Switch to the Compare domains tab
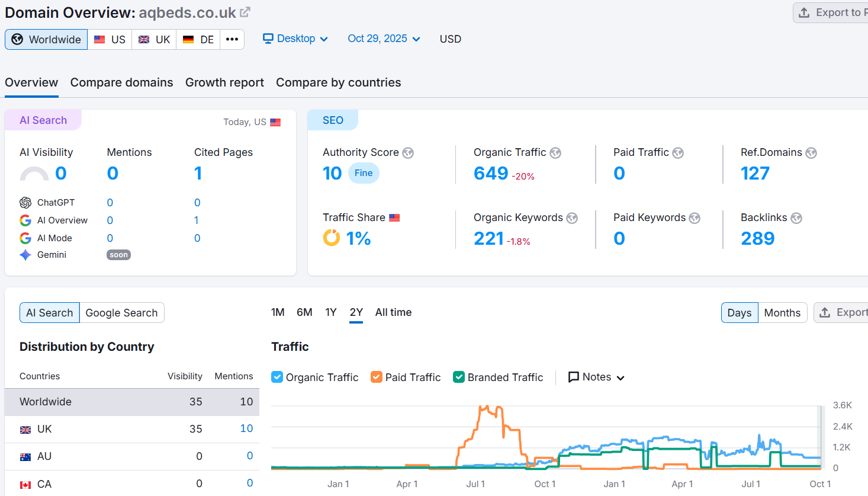The width and height of the screenshot is (868, 496). [121, 82]
